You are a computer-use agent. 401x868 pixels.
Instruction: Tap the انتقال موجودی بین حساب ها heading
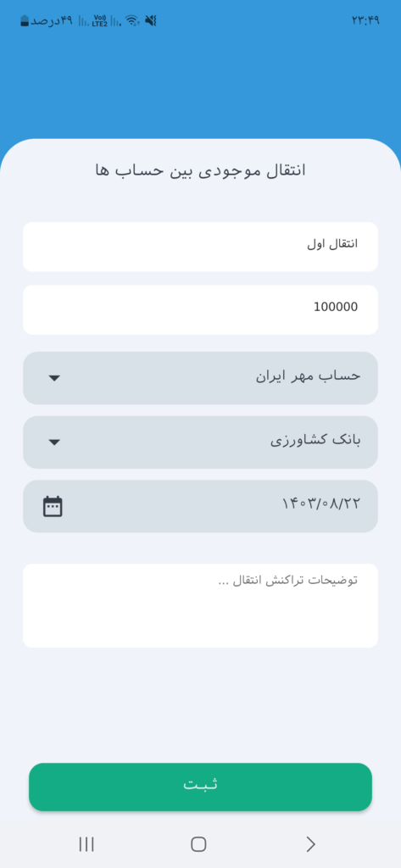pos(200,170)
